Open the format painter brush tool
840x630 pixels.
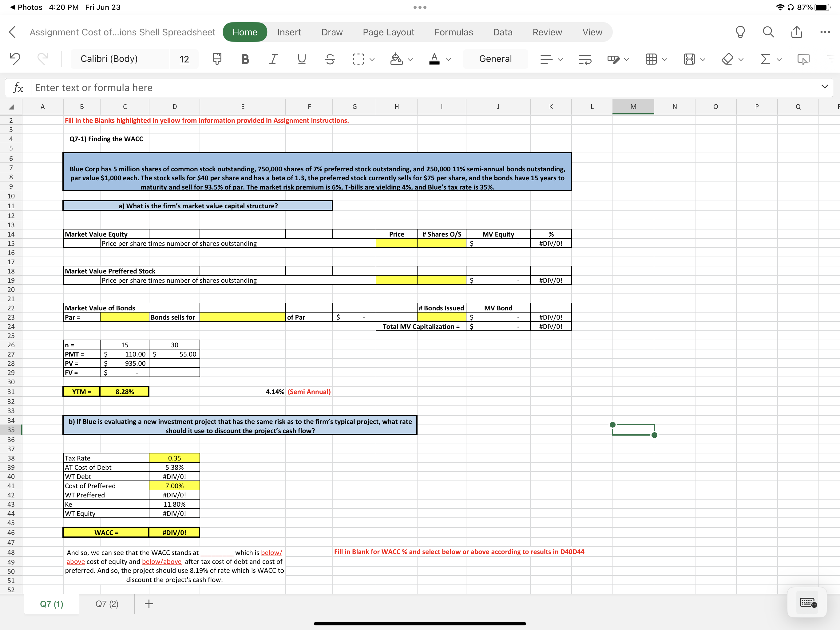pos(216,58)
